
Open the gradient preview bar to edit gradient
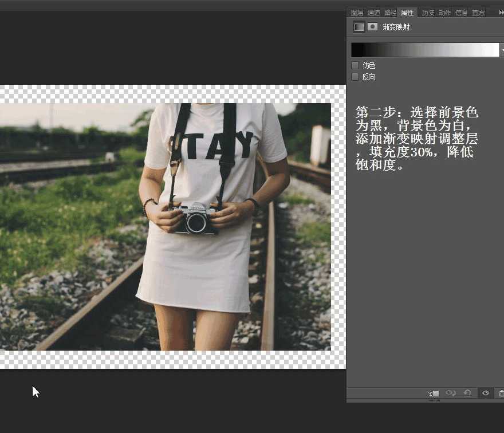coord(424,49)
